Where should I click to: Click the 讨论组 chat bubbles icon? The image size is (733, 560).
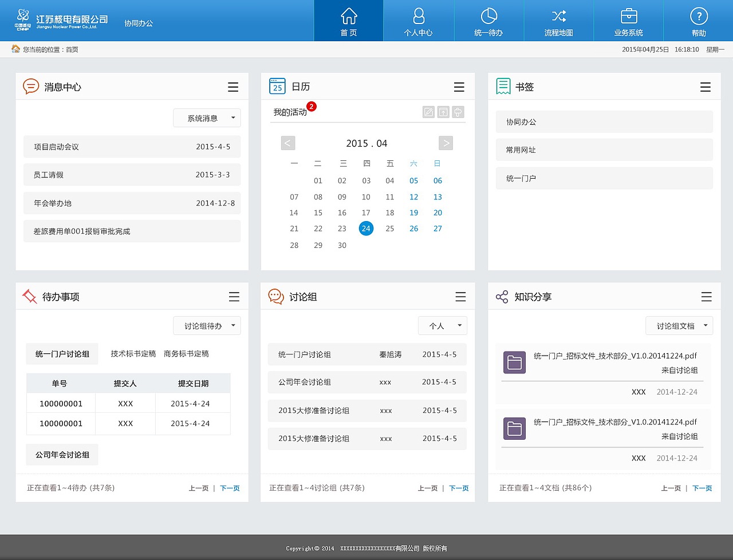276,297
